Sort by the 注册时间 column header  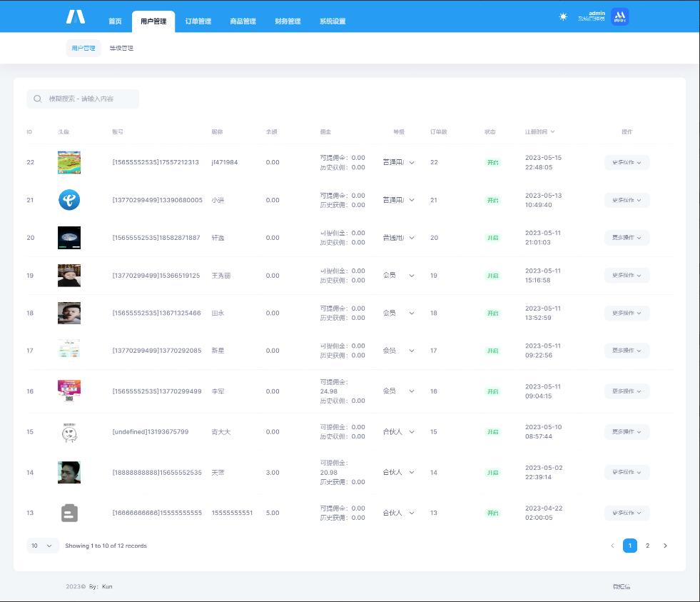pyautogui.click(x=539, y=132)
